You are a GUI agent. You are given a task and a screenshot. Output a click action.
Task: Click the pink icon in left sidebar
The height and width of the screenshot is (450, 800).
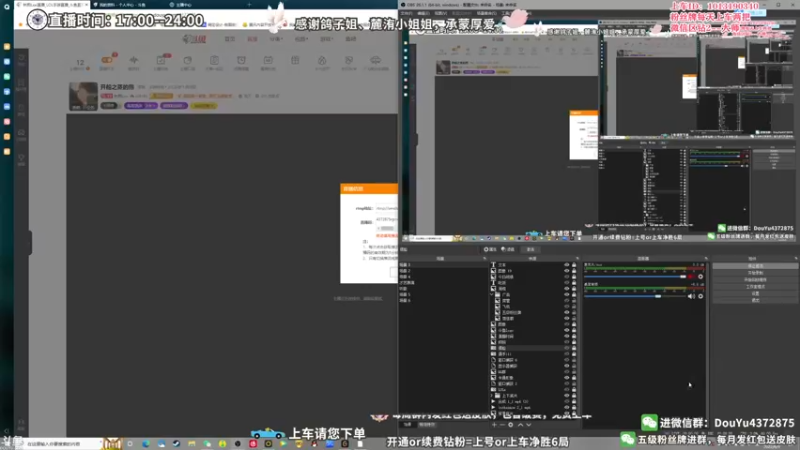[x=7, y=121]
